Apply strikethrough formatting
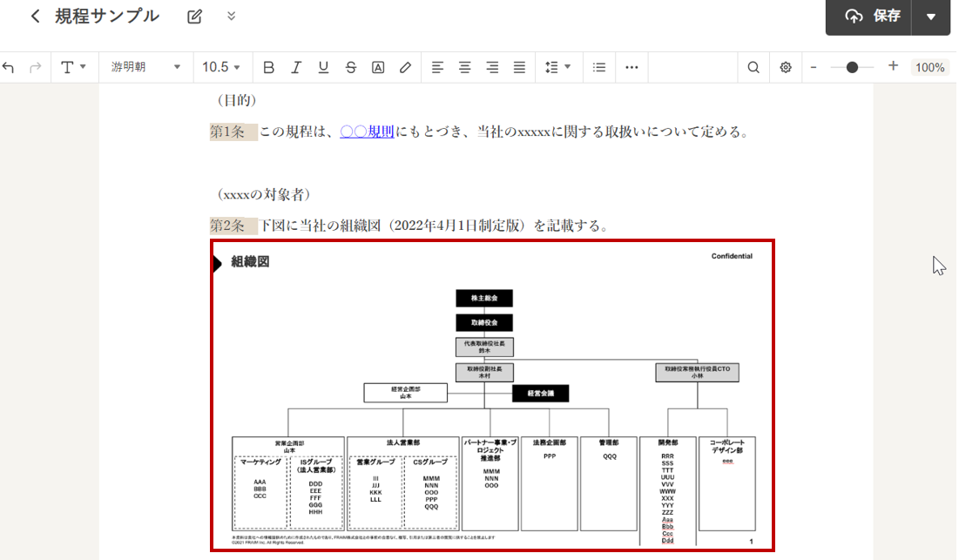The image size is (959, 560). click(x=350, y=67)
